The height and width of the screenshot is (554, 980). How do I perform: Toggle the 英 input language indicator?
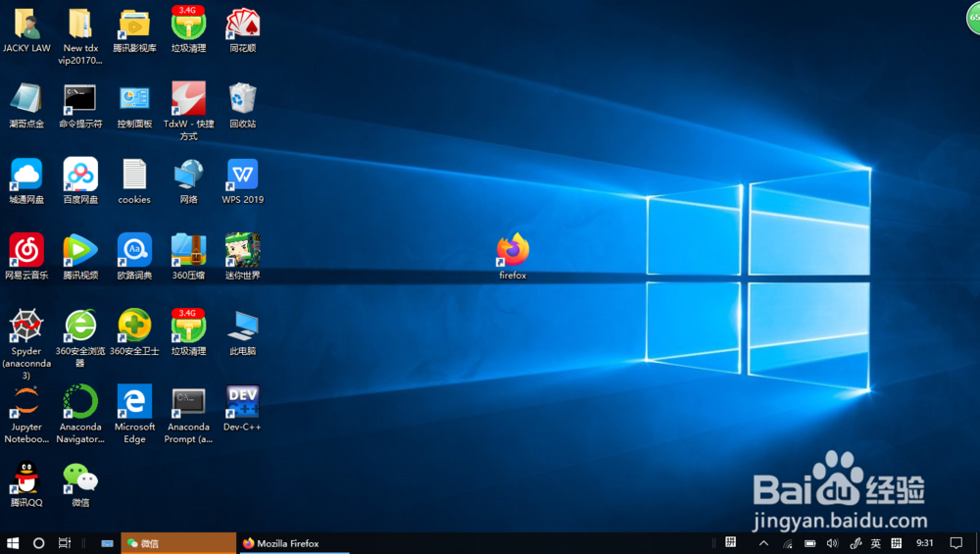pos(875,543)
